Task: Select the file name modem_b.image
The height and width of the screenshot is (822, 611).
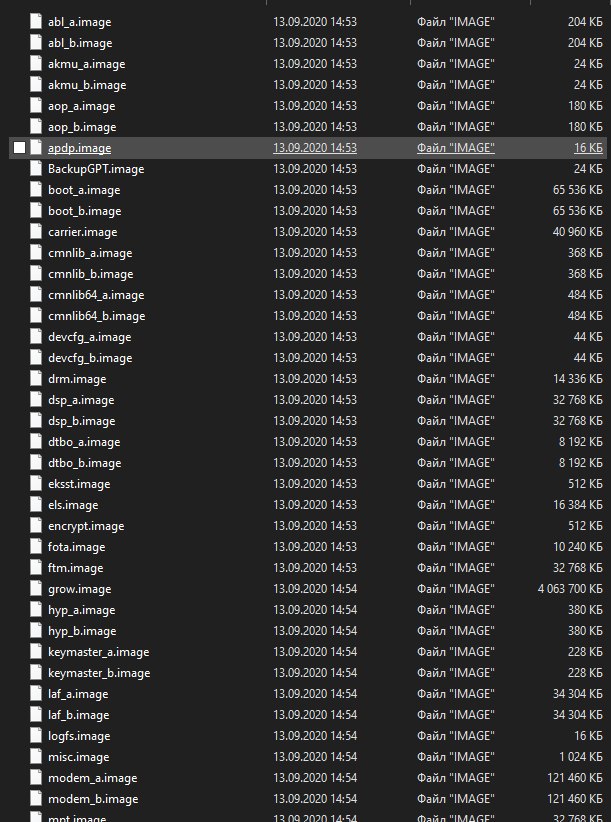Action: [93, 798]
